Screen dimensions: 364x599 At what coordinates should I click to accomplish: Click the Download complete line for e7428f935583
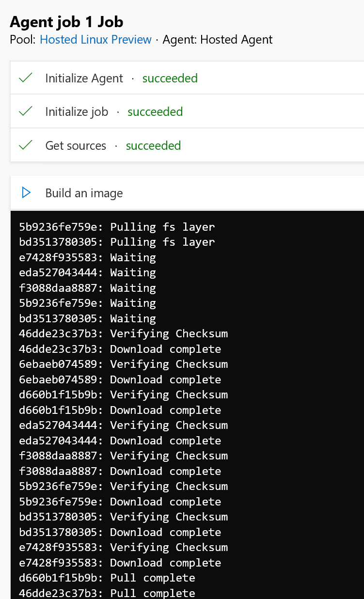point(120,562)
